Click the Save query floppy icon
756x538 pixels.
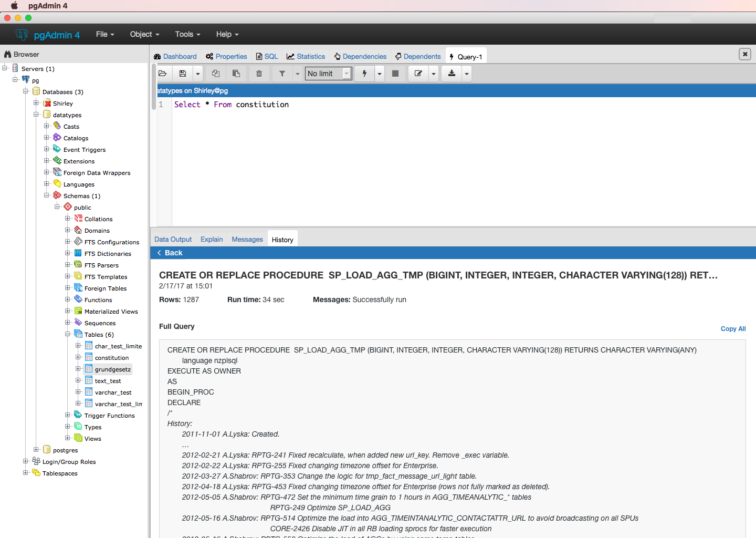point(183,74)
